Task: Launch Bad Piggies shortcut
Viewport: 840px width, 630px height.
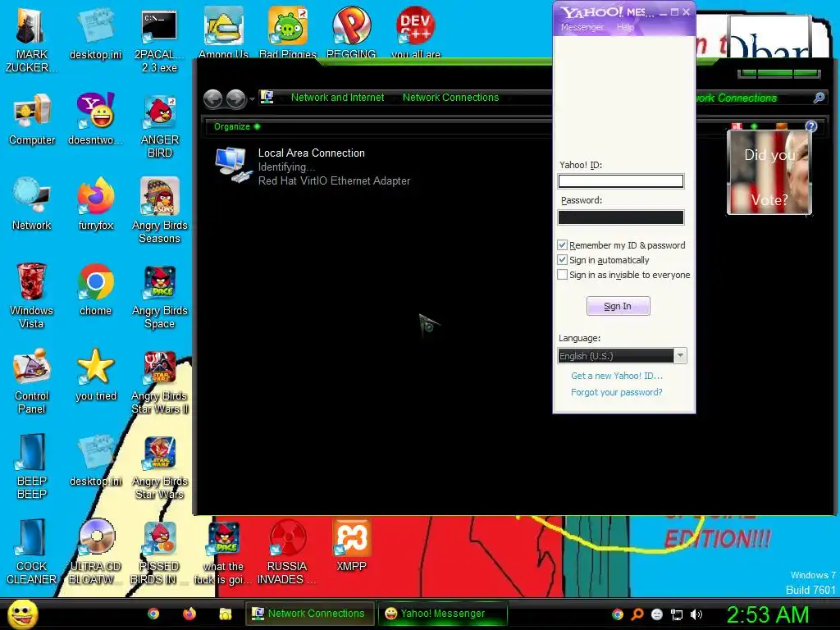Action: pos(288,33)
